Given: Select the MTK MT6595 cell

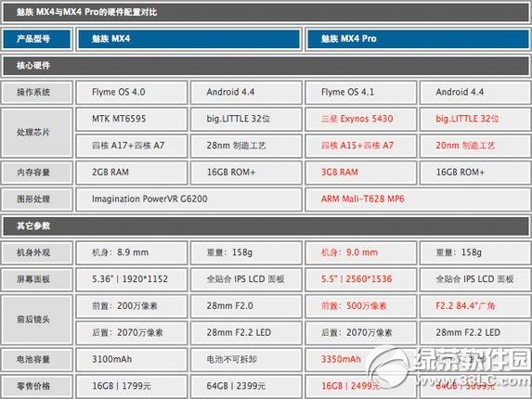Looking at the screenshot, I should pyautogui.click(x=132, y=119).
